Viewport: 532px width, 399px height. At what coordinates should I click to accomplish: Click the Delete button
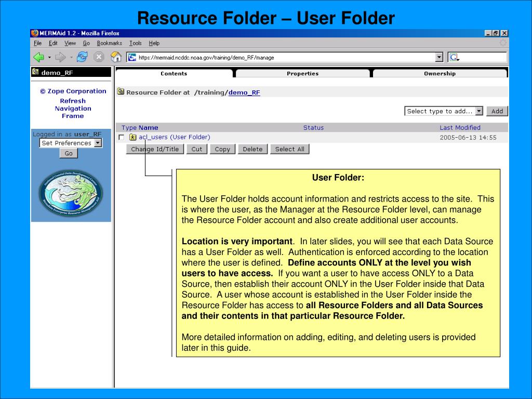(x=253, y=149)
